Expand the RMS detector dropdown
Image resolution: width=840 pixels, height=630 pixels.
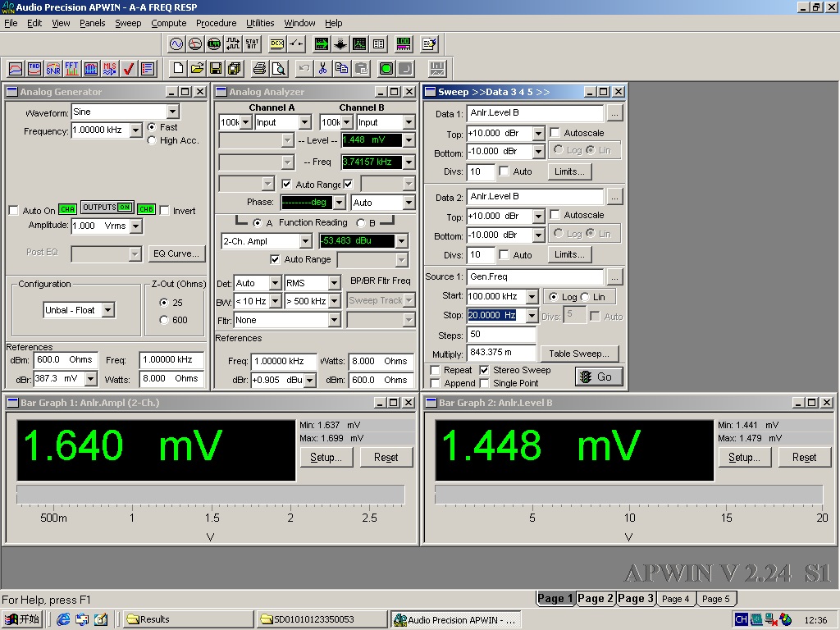[x=334, y=283]
